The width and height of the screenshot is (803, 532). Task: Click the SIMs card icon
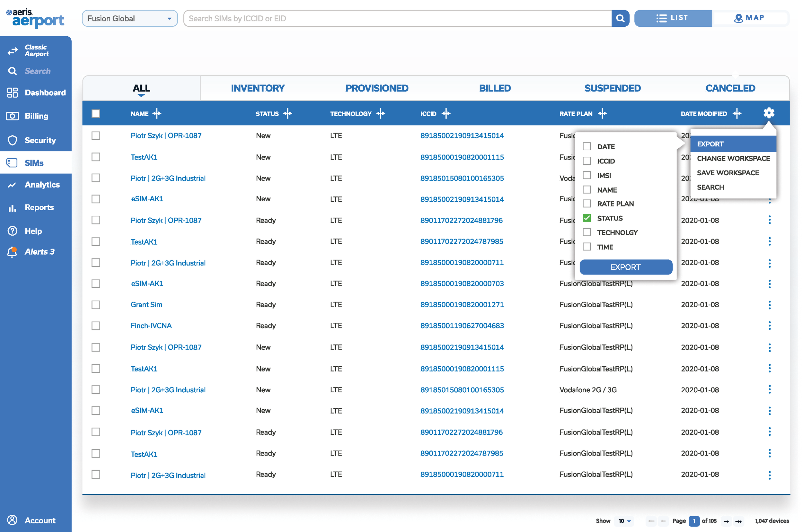tap(12, 163)
